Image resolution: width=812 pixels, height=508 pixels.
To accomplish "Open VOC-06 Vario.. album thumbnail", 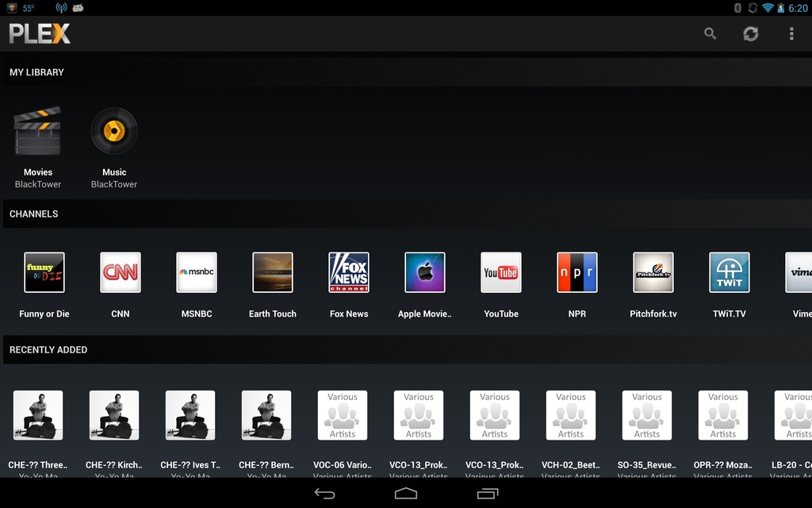I will coord(343,415).
